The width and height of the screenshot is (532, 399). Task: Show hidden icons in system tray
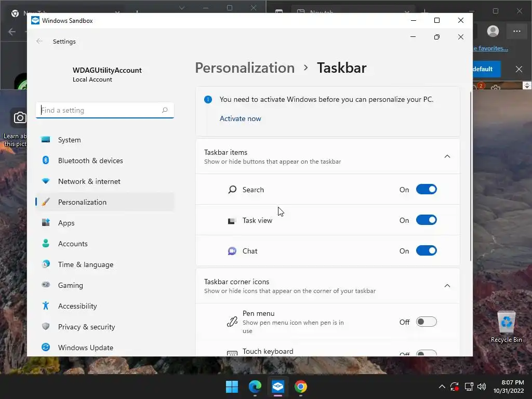pos(442,387)
